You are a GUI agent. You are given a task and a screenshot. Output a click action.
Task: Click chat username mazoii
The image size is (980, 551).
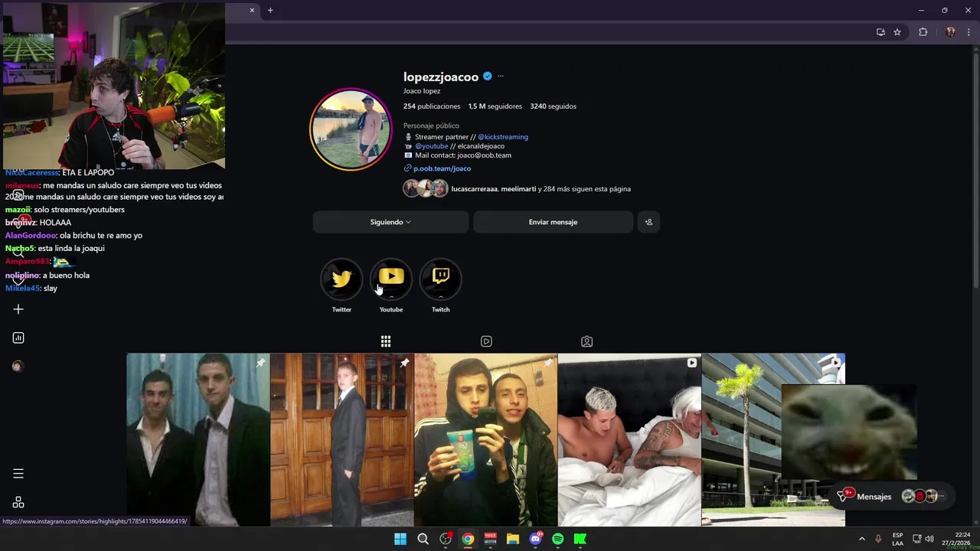(x=18, y=210)
